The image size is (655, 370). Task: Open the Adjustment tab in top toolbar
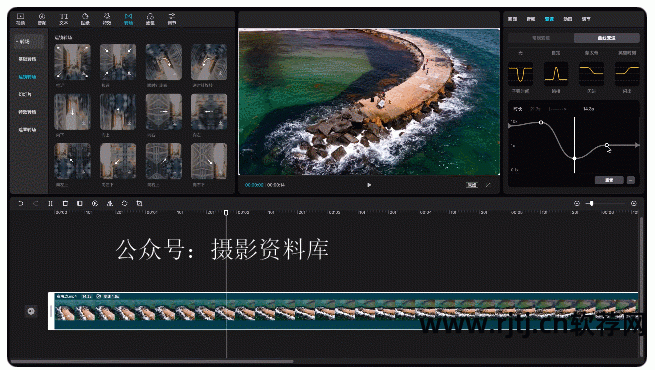(x=172, y=19)
